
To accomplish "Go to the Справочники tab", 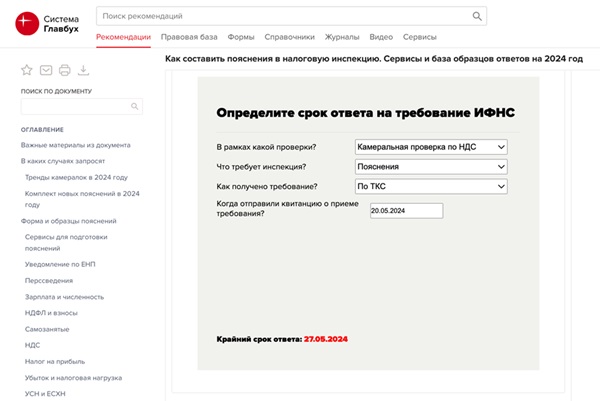I will tap(290, 37).
